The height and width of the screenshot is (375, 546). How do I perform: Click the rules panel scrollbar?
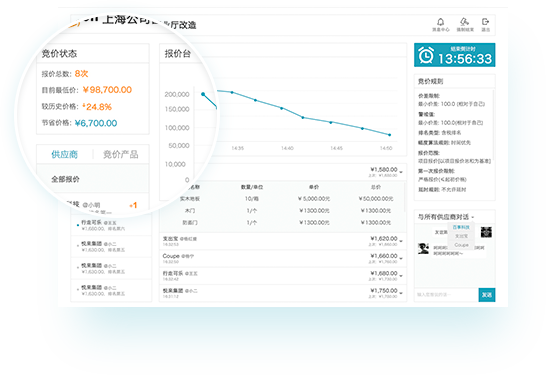(493, 125)
